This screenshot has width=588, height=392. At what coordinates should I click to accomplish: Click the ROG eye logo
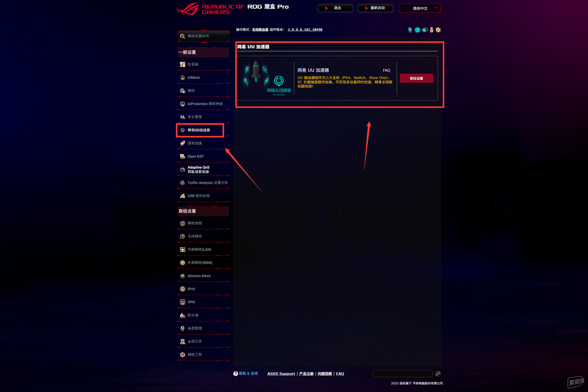tap(188, 9)
